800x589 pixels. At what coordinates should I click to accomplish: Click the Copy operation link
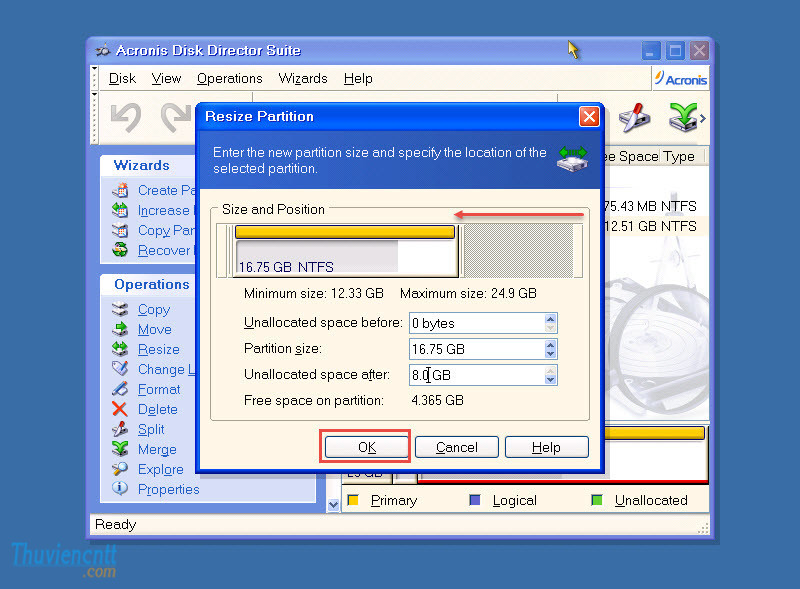(154, 310)
